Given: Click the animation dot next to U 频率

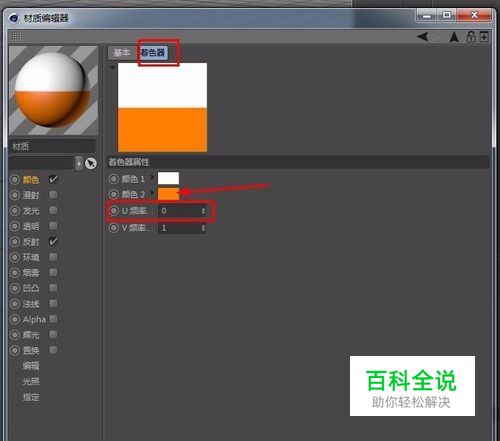Looking at the screenshot, I should coord(114,211).
